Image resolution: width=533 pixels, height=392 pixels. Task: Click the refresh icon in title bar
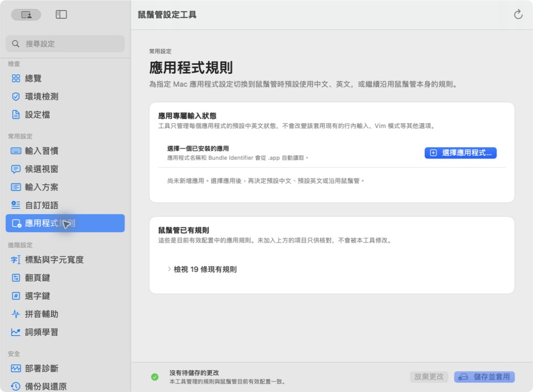pos(518,14)
